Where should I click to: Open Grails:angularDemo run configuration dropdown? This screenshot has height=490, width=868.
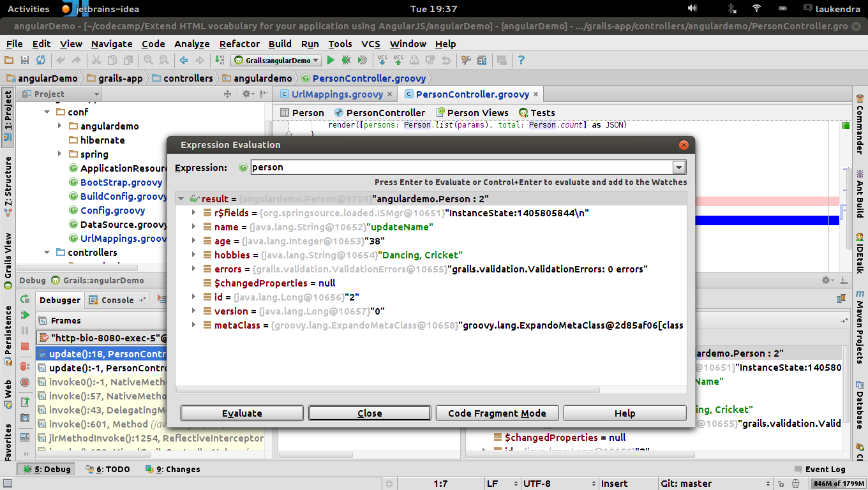(x=276, y=60)
